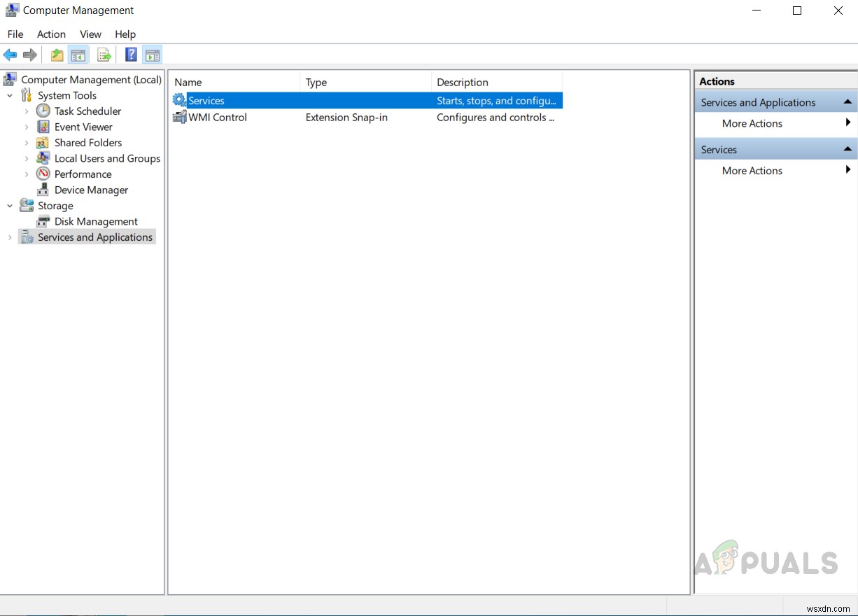This screenshot has height=616, width=858.
Task: Click the Extension Snap-in type cell
Action: click(x=346, y=117)
